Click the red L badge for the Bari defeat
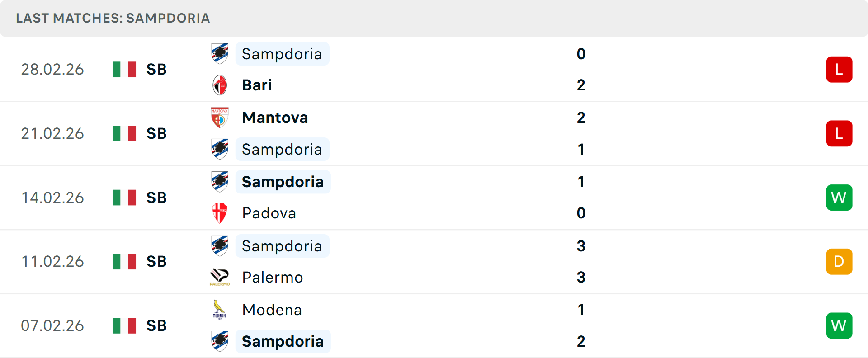 [x=839, y=69]
